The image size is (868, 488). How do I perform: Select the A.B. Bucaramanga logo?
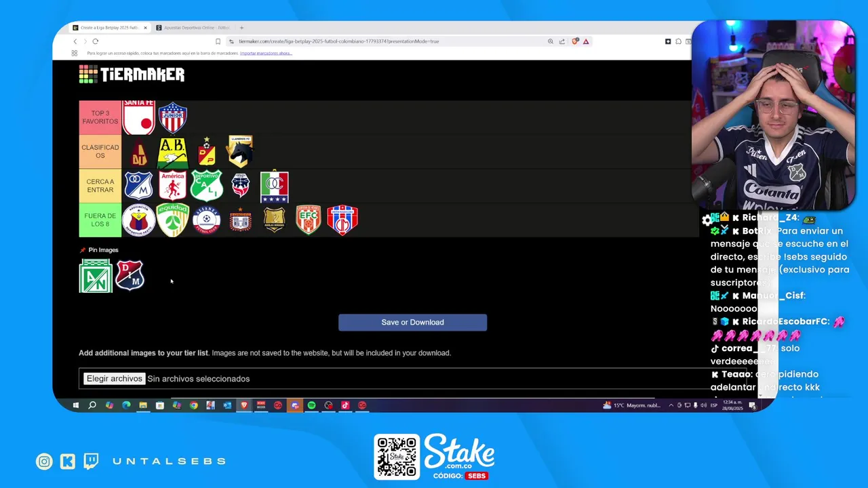(x=173, y=152)
